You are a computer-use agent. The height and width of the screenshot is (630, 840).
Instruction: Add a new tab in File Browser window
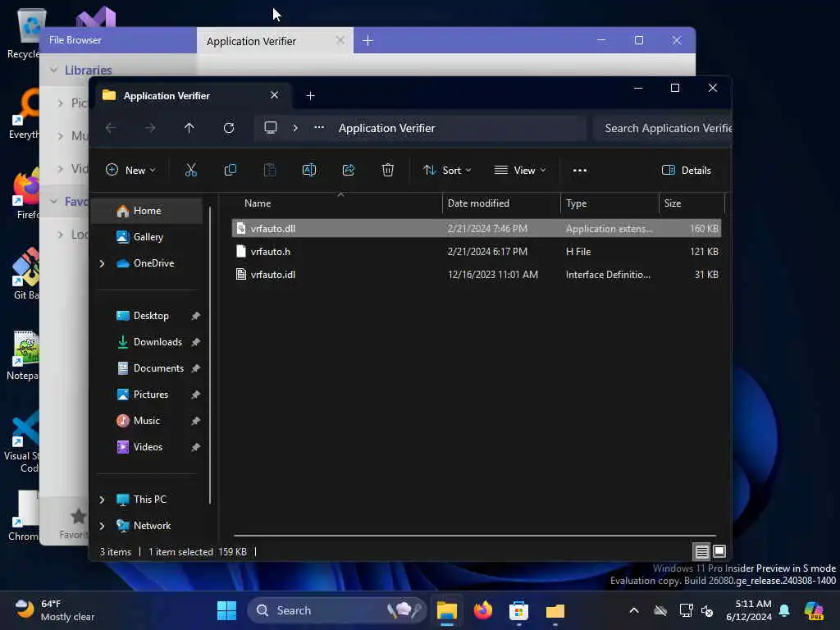click(368, 41)
